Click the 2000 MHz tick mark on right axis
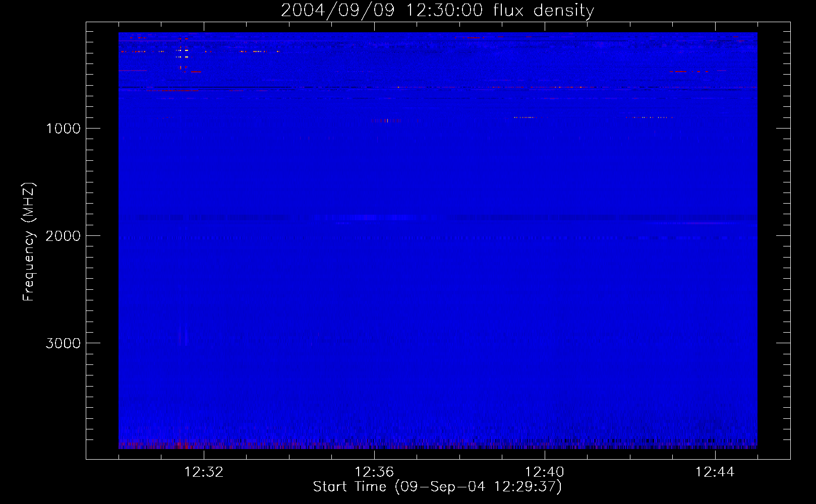816x504 pixels. tap(783, 235)
